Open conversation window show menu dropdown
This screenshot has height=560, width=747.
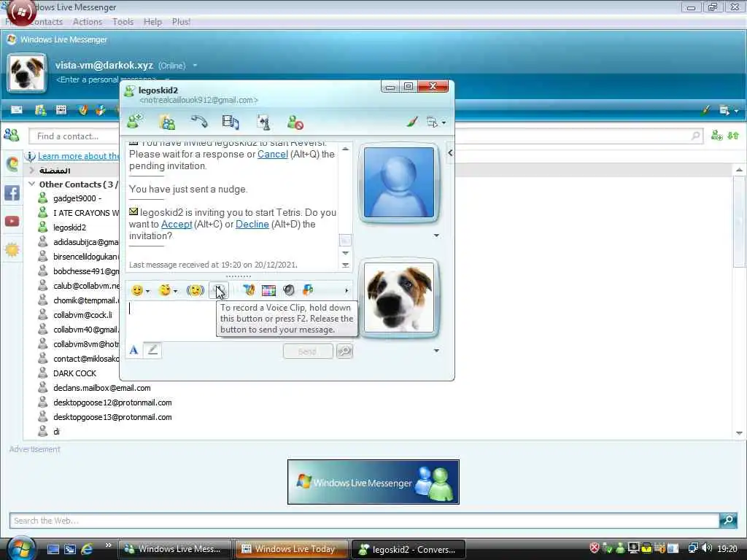click(x=436, y=122)
